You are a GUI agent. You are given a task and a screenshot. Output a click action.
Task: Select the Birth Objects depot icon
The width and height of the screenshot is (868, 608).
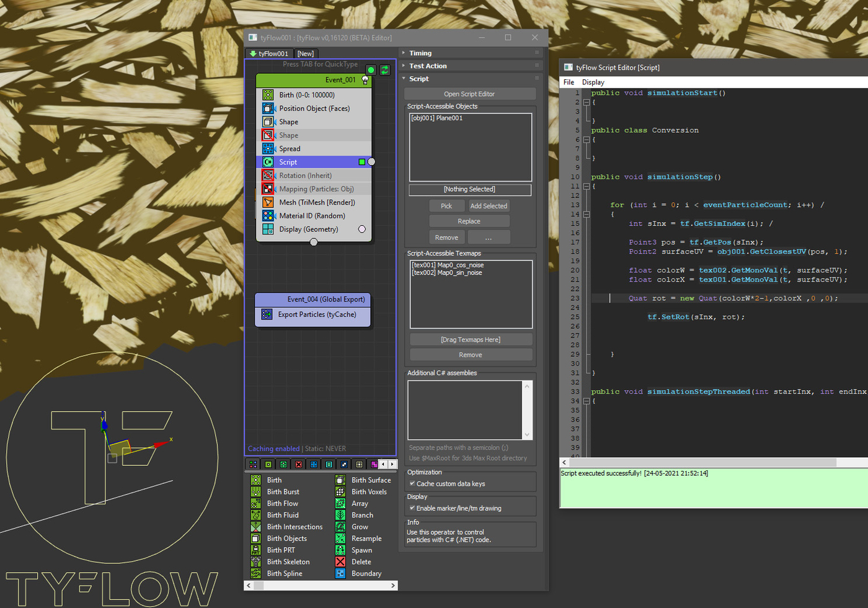[x=256, y=539]
